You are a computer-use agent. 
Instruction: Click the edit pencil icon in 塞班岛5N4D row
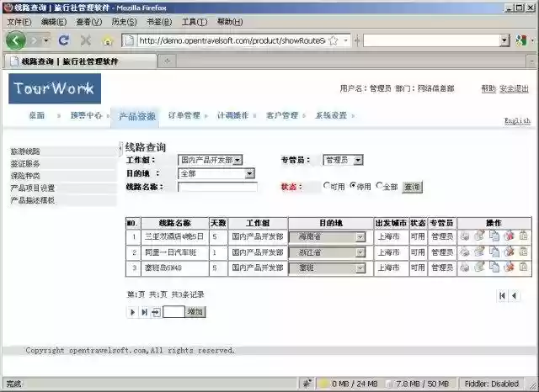point(479,267)
